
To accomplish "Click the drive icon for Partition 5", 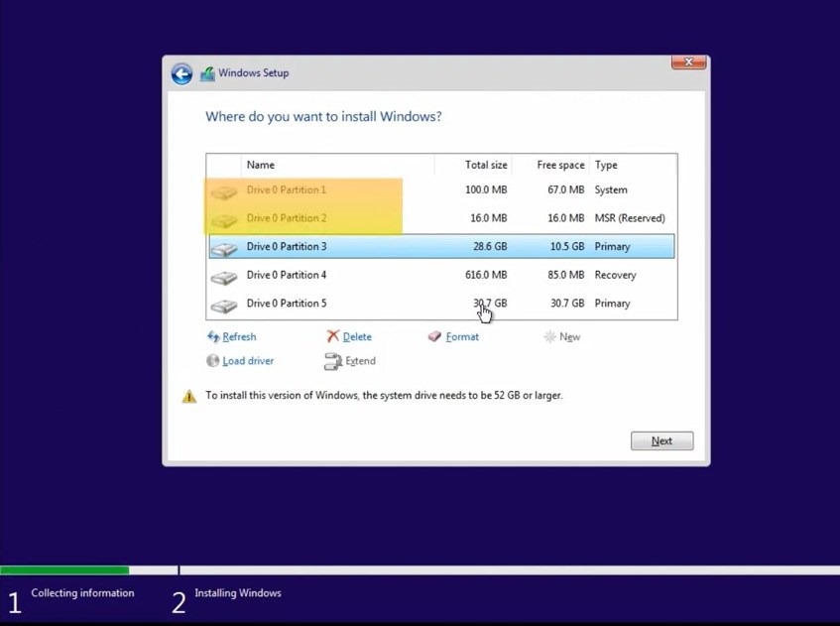I will (224, 305).
